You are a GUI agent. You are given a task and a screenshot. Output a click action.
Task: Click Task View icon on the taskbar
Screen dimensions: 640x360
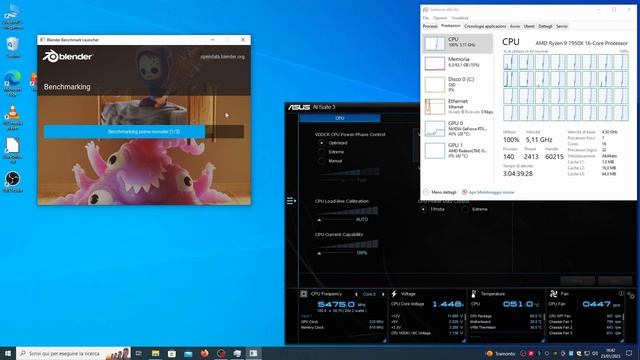[138, 353]
